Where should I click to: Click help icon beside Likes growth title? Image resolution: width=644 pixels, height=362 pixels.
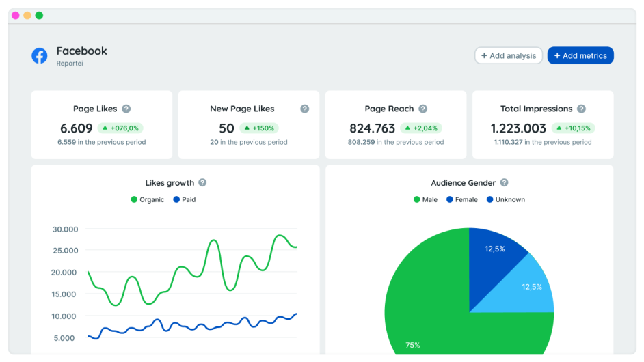pos(202,183)
